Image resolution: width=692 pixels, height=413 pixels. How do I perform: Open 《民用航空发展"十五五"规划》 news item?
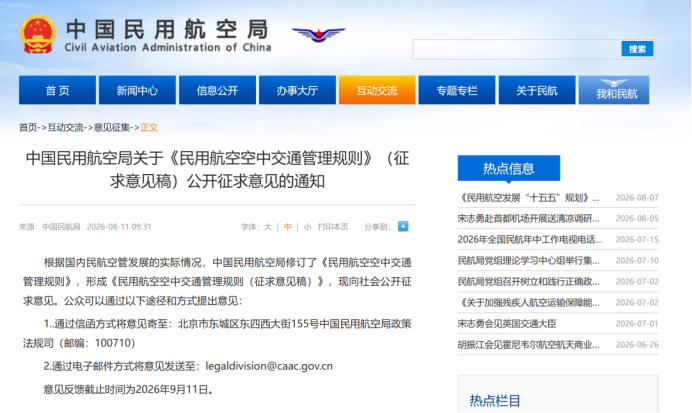[x=528, y=198]
